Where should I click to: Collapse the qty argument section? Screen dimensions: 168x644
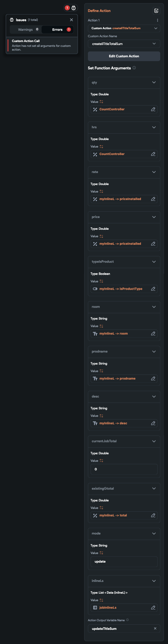tap(154, 82)
